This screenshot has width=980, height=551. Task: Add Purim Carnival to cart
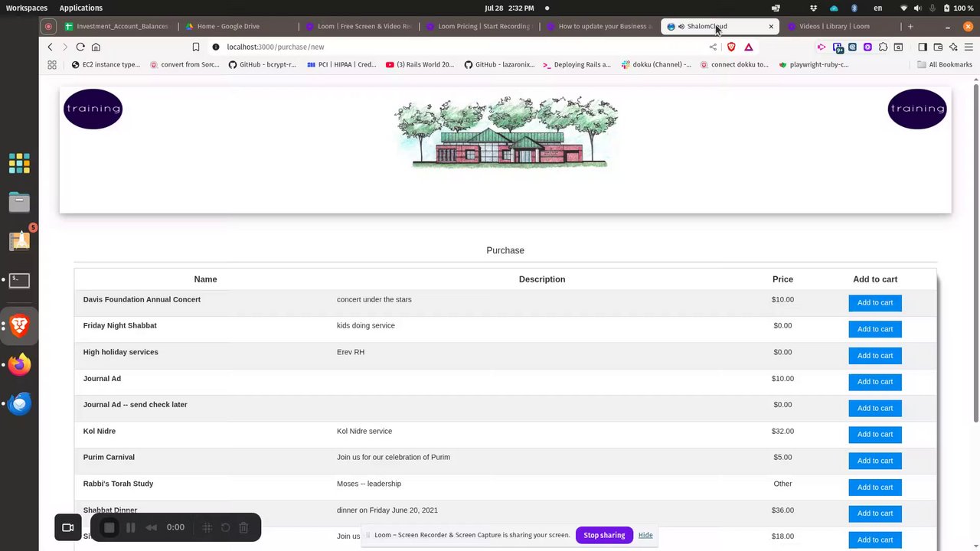[x=875, y=461]
